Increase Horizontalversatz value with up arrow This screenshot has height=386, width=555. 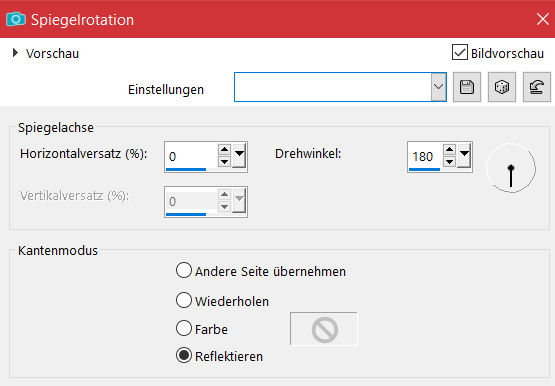tap(224, 149)
